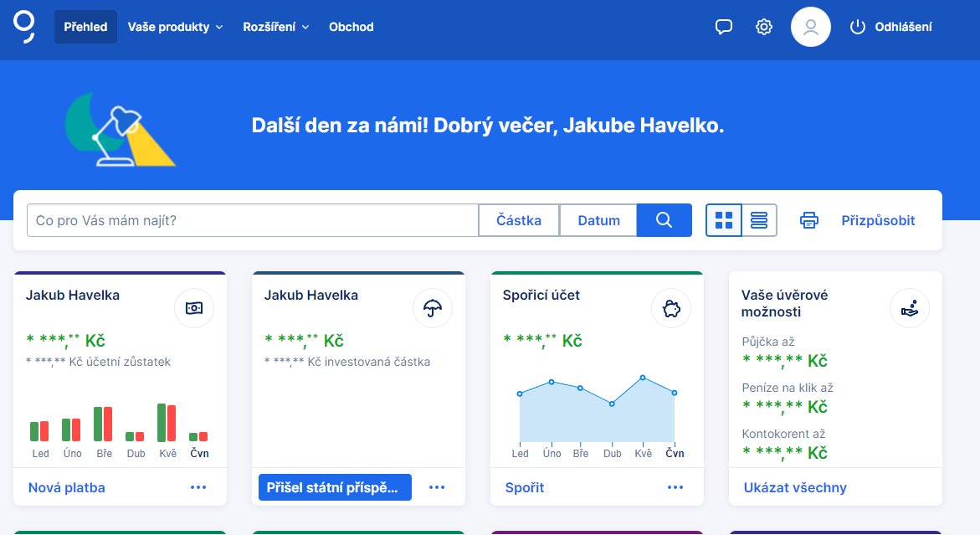This screenshot has width=980, height=535.
Task: Go to the Přehled tab
Action: [85, 27]
